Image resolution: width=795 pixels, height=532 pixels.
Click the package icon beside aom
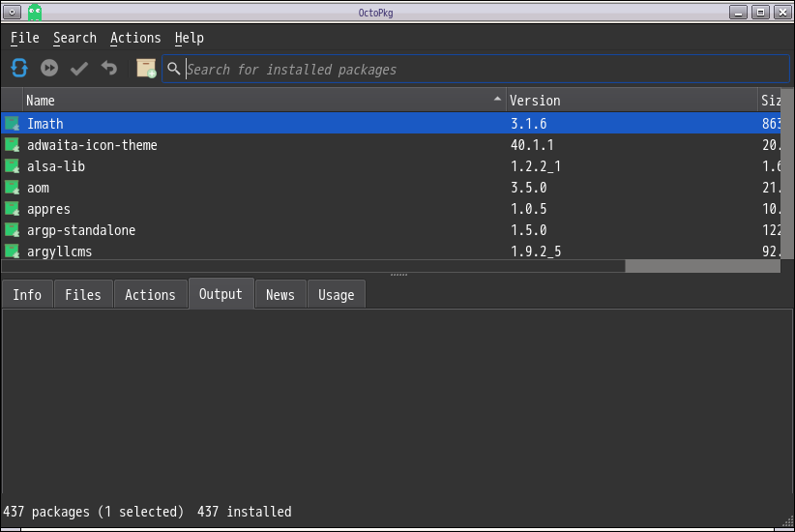click(13, 187)
